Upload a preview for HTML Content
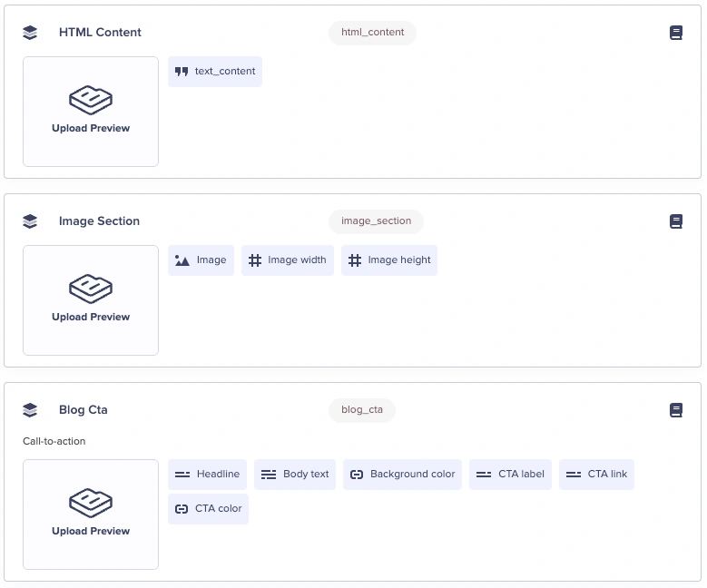This screenshot has width=707, height=588. 91,112
